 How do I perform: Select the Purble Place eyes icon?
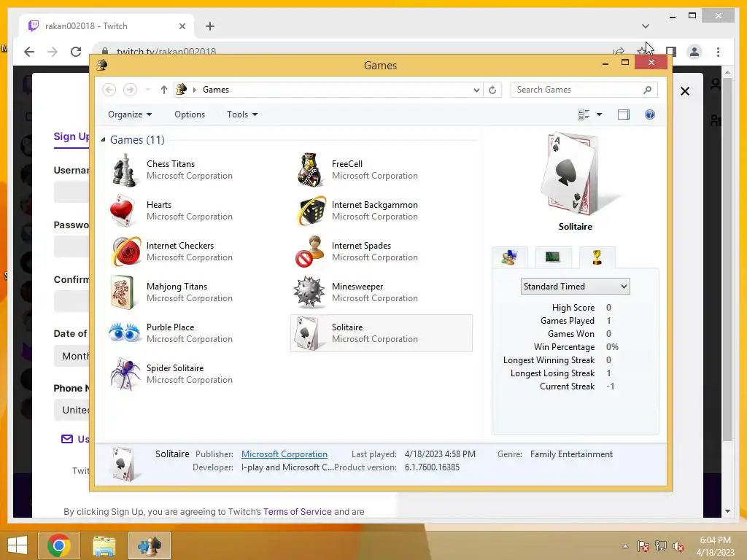[x=124, y=332]
